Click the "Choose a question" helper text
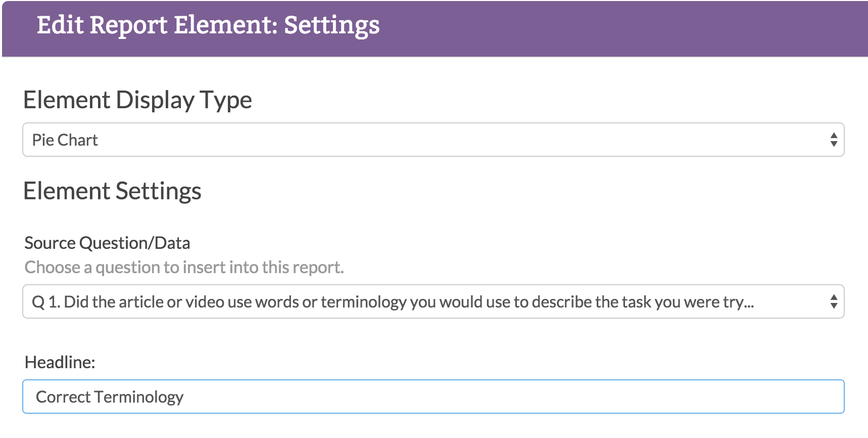 click(x=184, y=267)
